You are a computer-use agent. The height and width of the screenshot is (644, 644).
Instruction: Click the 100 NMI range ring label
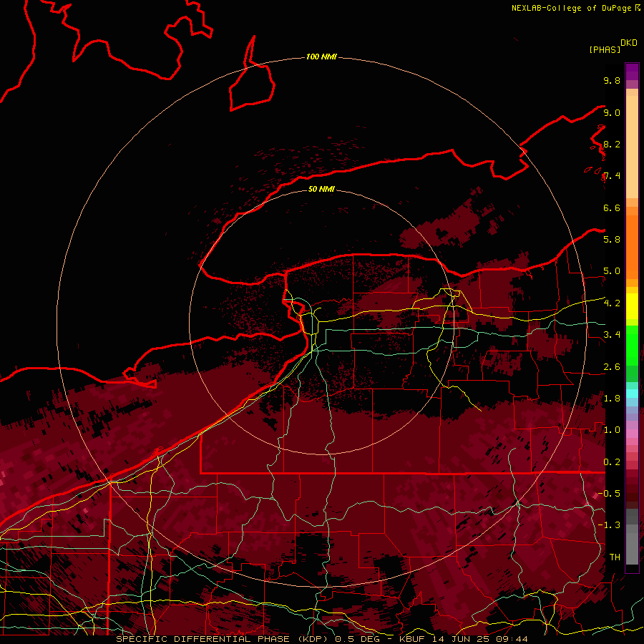pyautogui.click(x=321, y=57)
